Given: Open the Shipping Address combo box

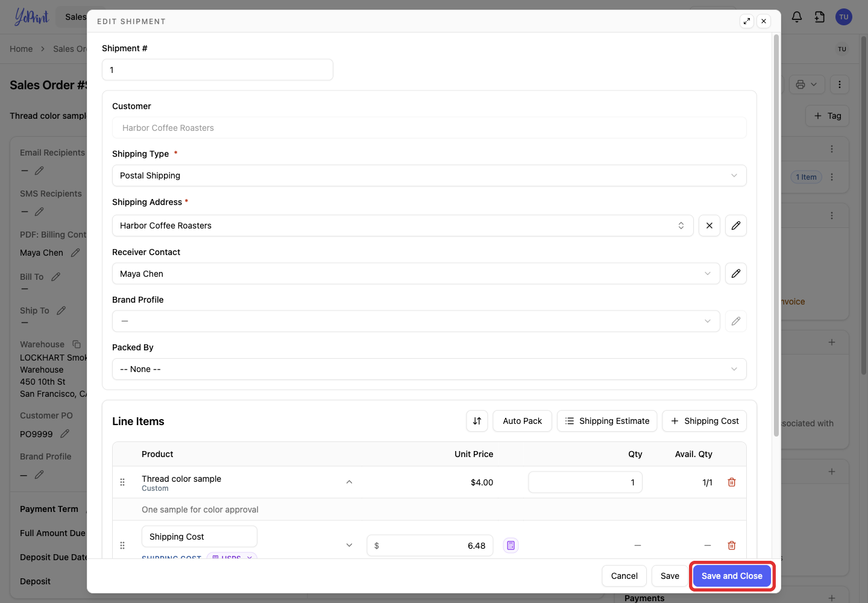Looking at the screenshot, I should [x=403, y=226].
